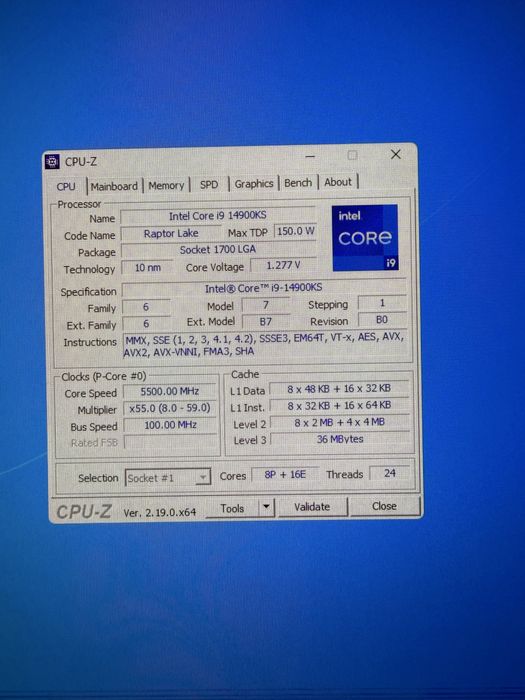This screenshot has height=700, width=525.
Task: Close CPU-Z with the title bar X
Action: (396, 154)
